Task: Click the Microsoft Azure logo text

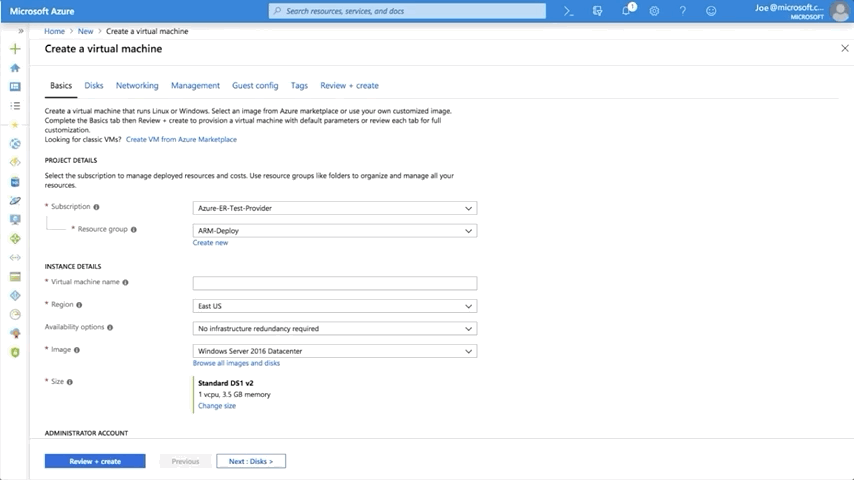Action: pyautogui.click(x=42, y=11)
